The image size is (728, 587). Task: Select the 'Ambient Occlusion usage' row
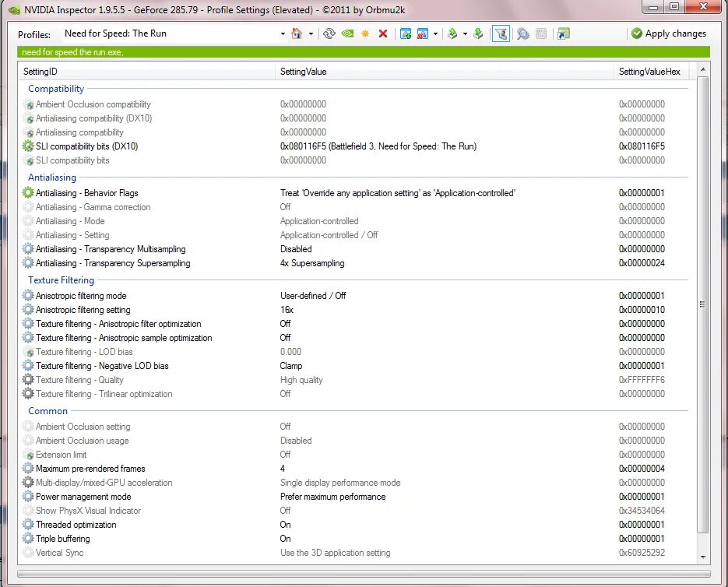[x=355, y=441]
